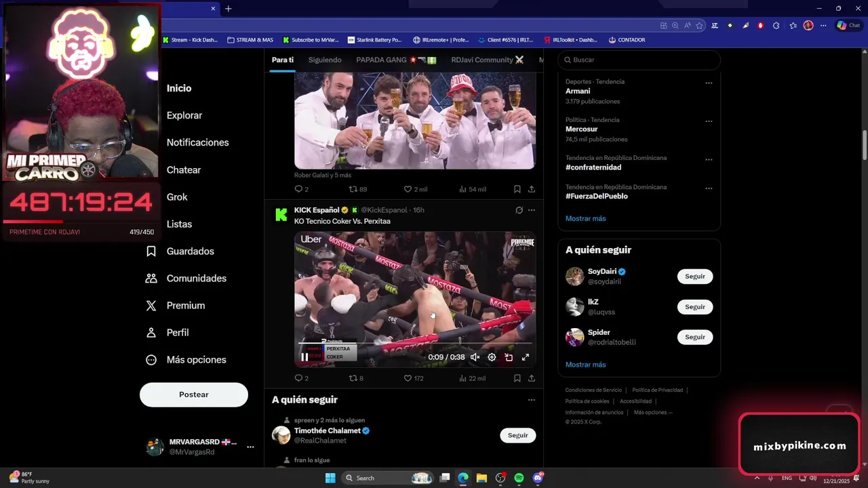
Task: Open Condiciones de Servicio link
Action: 593,390
